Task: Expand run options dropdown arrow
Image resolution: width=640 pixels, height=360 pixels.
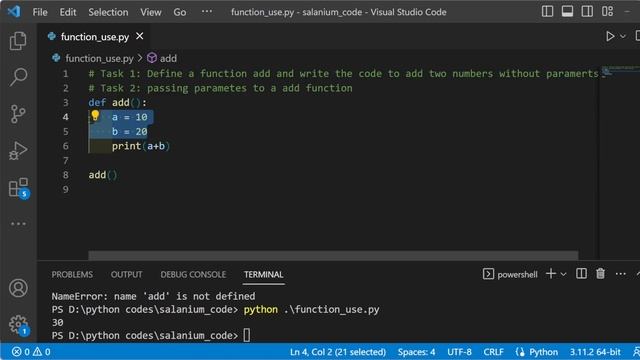Action: tap(623, 36)
